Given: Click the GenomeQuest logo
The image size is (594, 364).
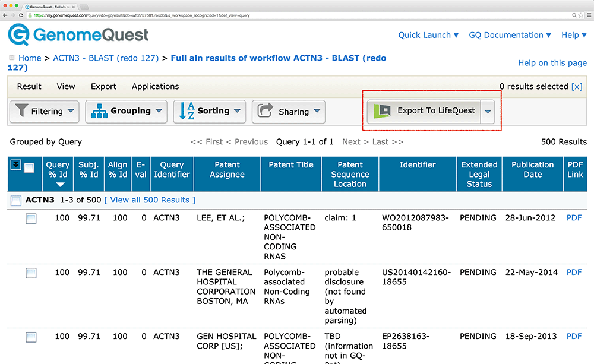Looking at the screenshot, I should point(78,35).
